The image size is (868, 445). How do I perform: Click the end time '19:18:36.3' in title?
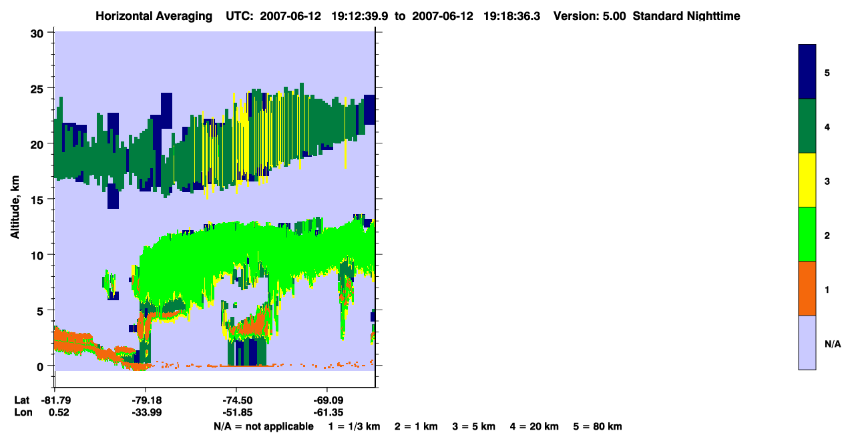511,16
